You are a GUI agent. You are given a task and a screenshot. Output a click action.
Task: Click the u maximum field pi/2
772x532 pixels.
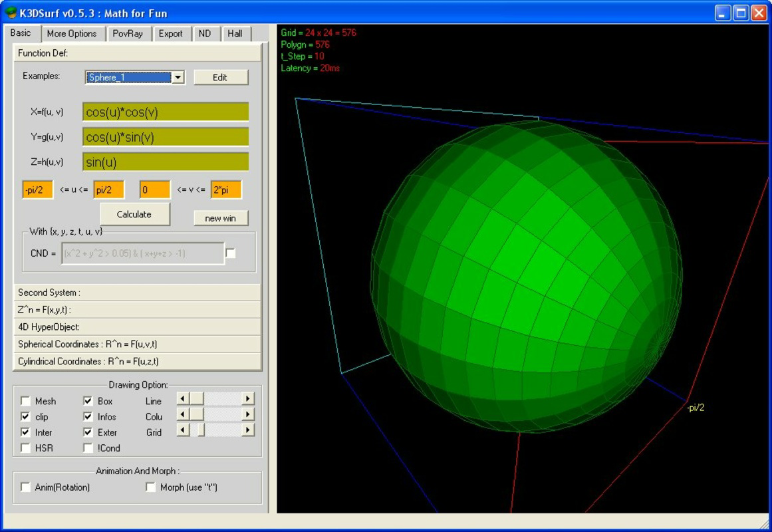[109, 190]
